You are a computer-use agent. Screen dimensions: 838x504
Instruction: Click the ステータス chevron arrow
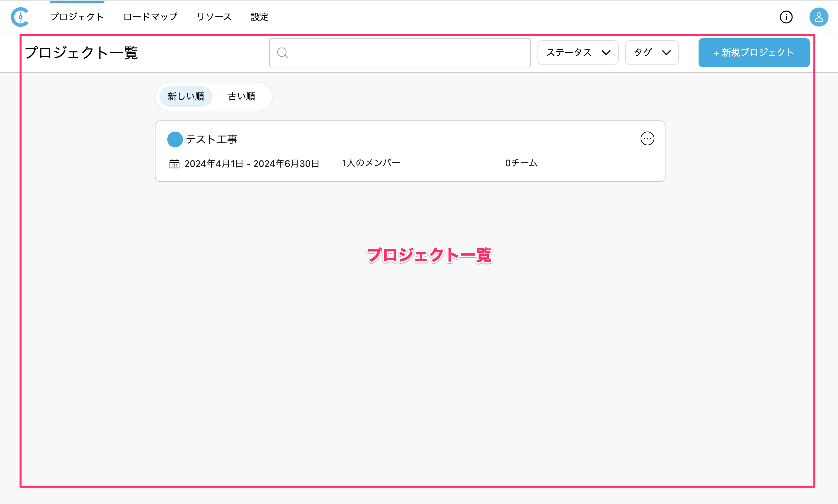(x=606, y=53)
